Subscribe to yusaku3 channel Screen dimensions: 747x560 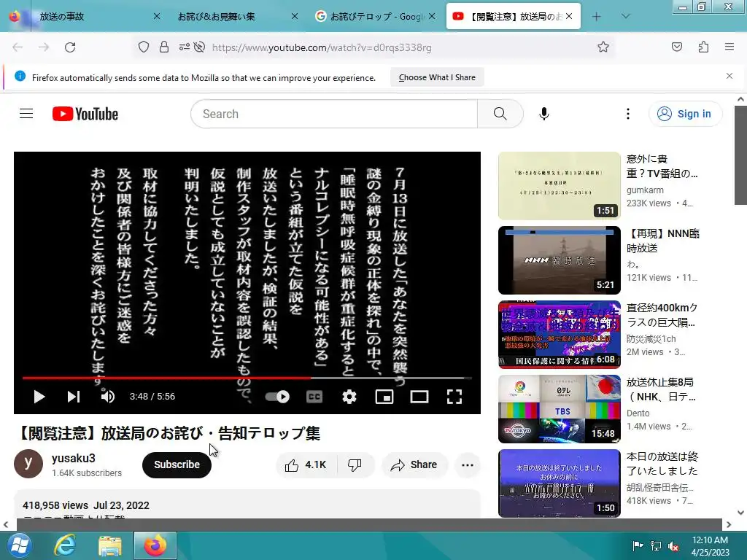tap(177, 464)
